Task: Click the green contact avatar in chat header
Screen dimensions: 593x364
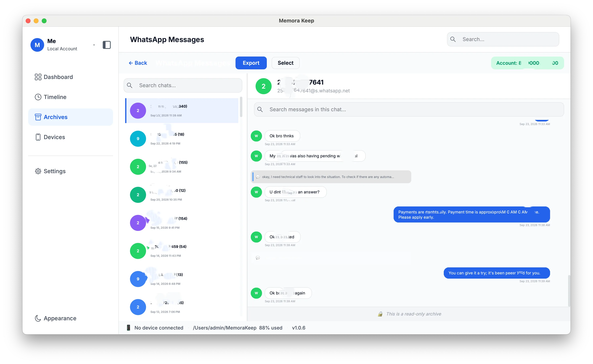Action: (x=263, y=86)
